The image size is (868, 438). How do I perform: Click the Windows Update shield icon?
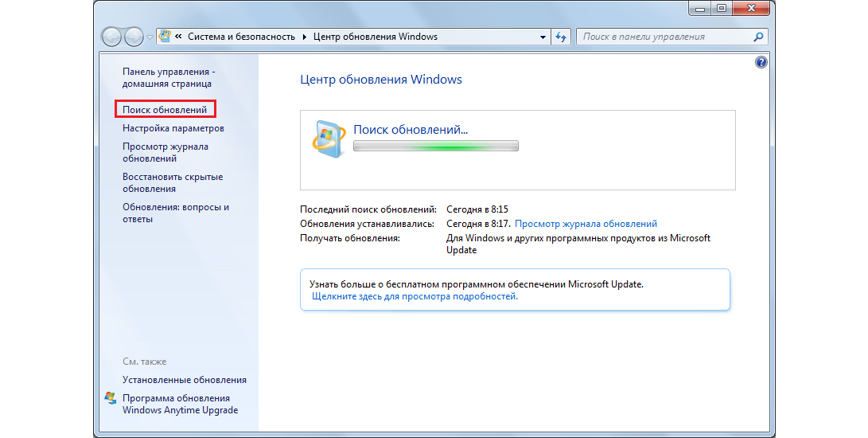tap(329, 139)
